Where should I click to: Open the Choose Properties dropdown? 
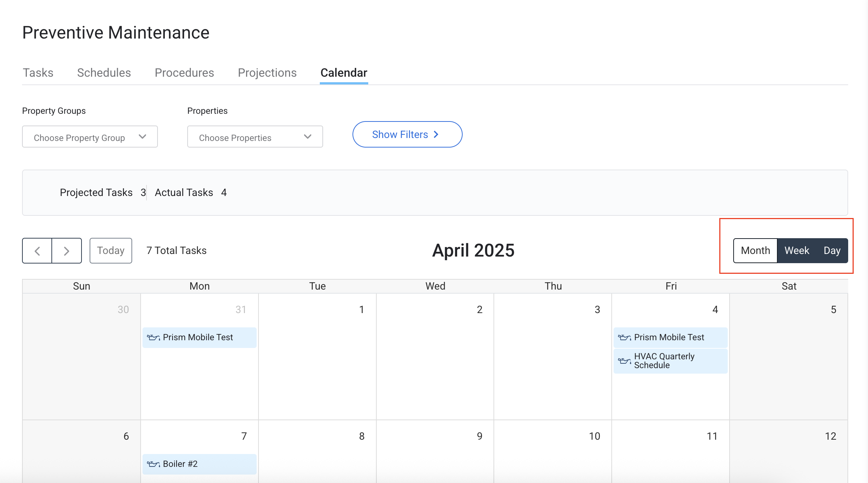255,137
